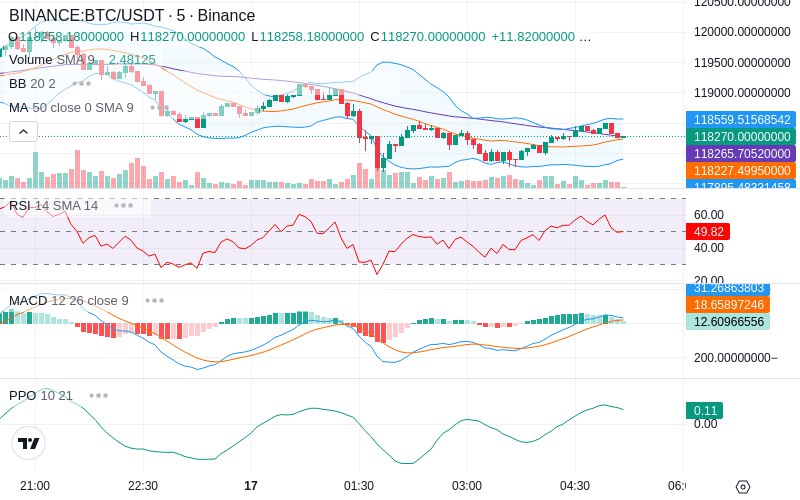The image size is (800, 500).
Task: Click the 118559.51568542 blue price label
Action: tap(741, 119)
